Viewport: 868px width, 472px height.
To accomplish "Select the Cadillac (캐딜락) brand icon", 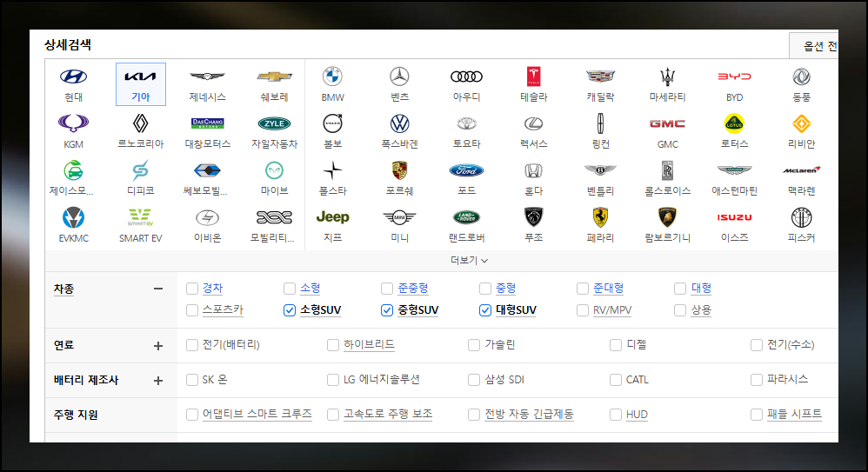I will (x=601, y=76).
